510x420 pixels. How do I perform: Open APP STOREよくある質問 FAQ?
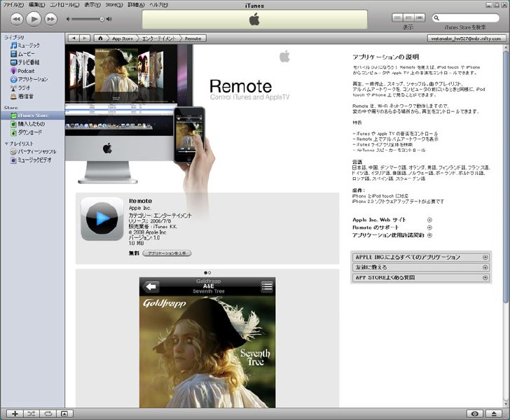421,278
